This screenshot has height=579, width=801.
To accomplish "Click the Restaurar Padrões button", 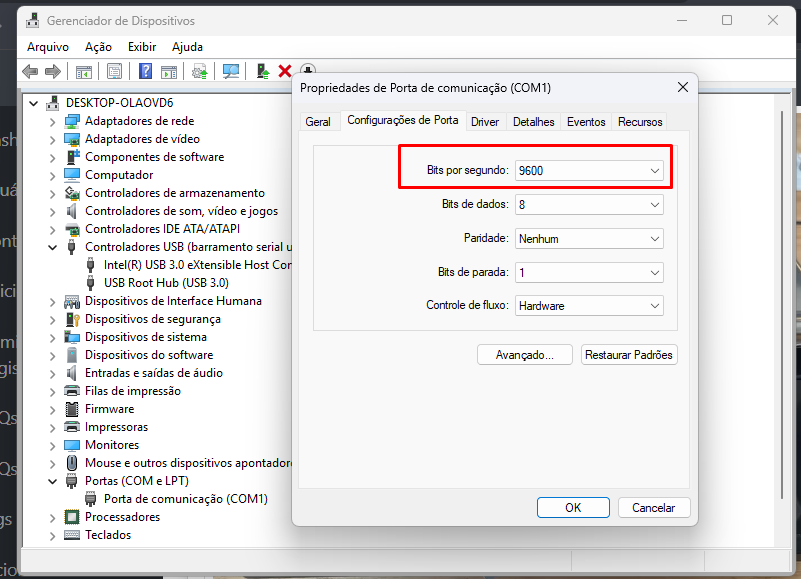I will [x=629, y=355].
